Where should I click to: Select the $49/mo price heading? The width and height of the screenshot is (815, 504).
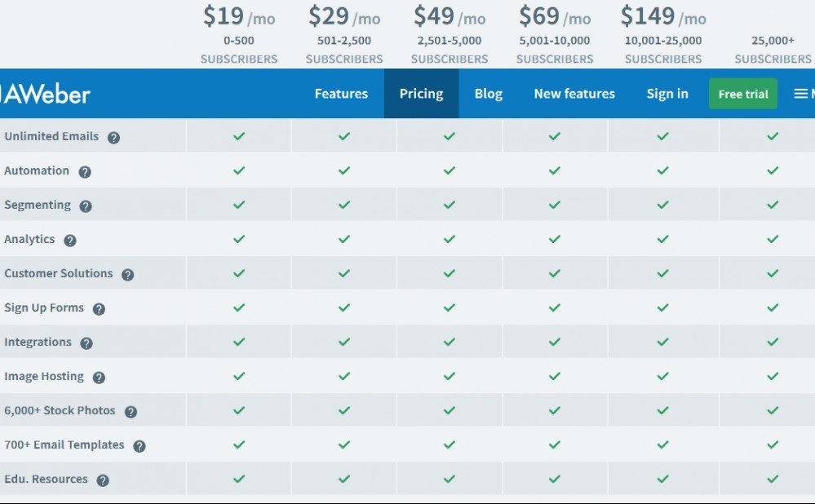[450, 16]
